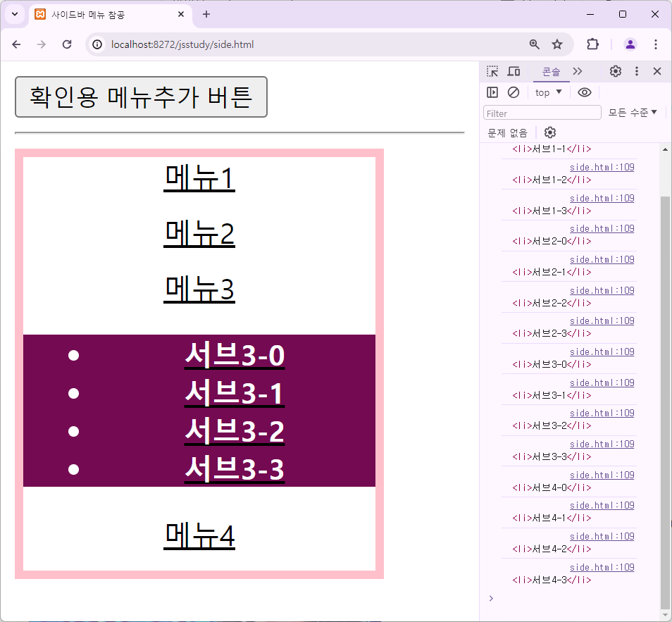The width and height of the screenshot is (672, 622).
Task: Click the address bar URL
Action: click(x=182, y=44)
